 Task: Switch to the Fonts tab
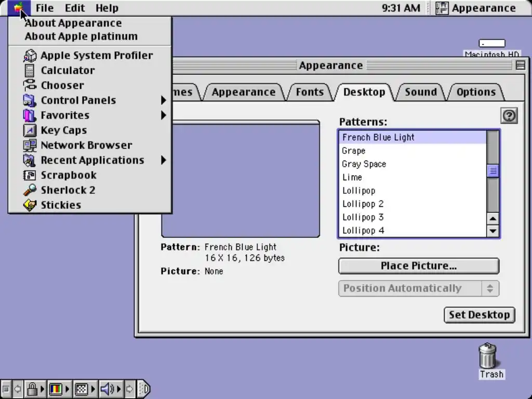[310, 92]
